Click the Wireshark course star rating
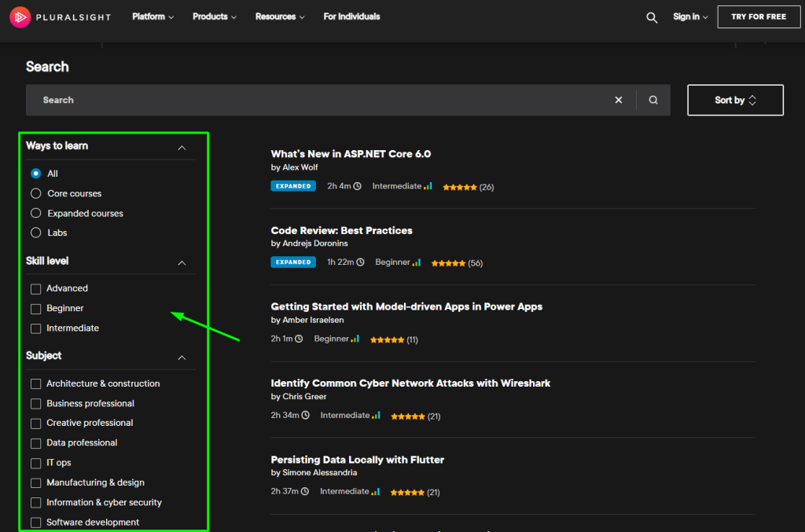 coord(408,416)
